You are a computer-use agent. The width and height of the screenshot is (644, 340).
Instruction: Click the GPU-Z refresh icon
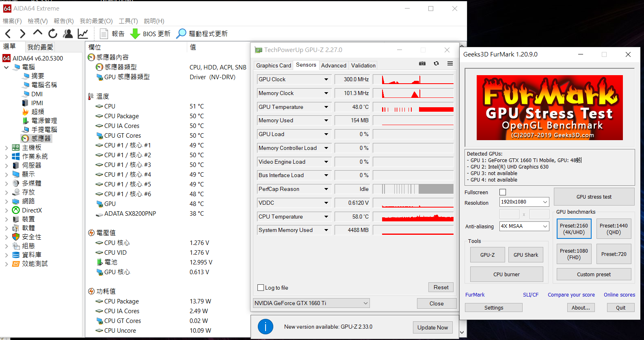click(436, 63)
